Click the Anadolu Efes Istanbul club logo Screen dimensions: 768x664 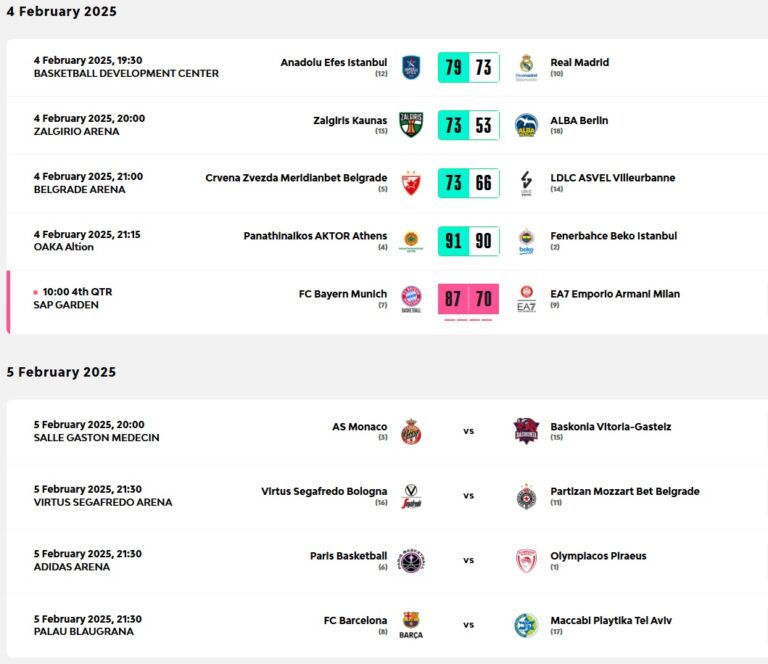coord(411,67)
